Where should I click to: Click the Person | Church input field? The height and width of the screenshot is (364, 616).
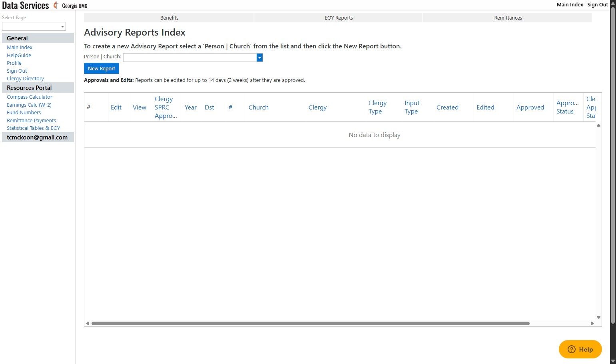pos(190,58)
